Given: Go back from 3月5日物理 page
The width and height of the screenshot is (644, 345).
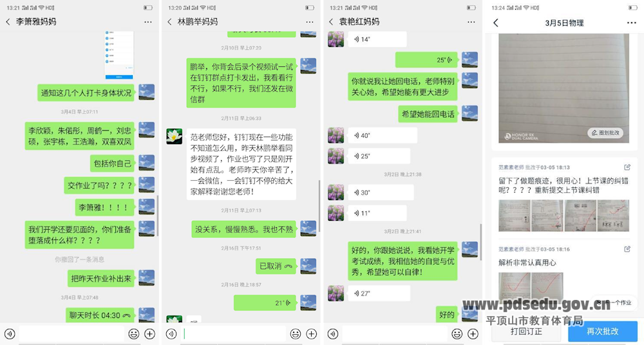Looking at the screenshot, I should 496,23.
